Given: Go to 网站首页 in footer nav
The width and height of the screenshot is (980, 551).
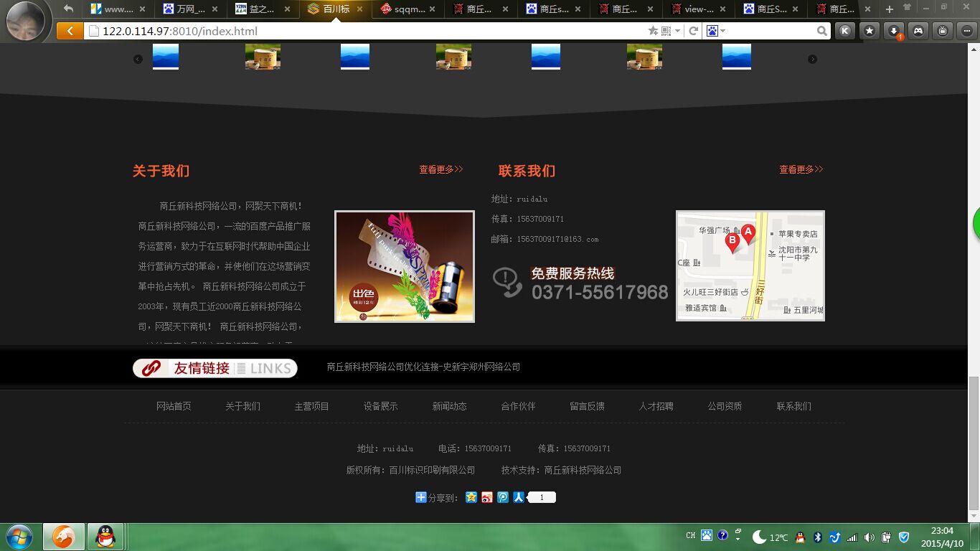Looking at the screenshot, I should click(x=174, y=406).
